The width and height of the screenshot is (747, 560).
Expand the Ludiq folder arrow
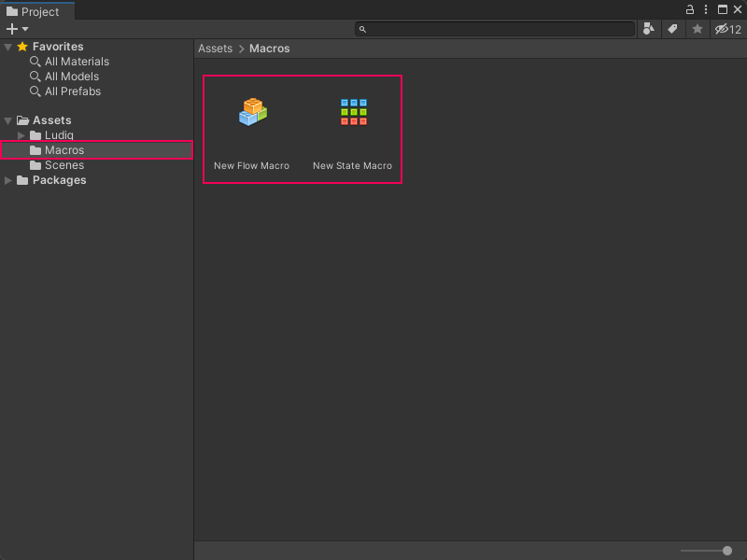click(x=22, y=135)
